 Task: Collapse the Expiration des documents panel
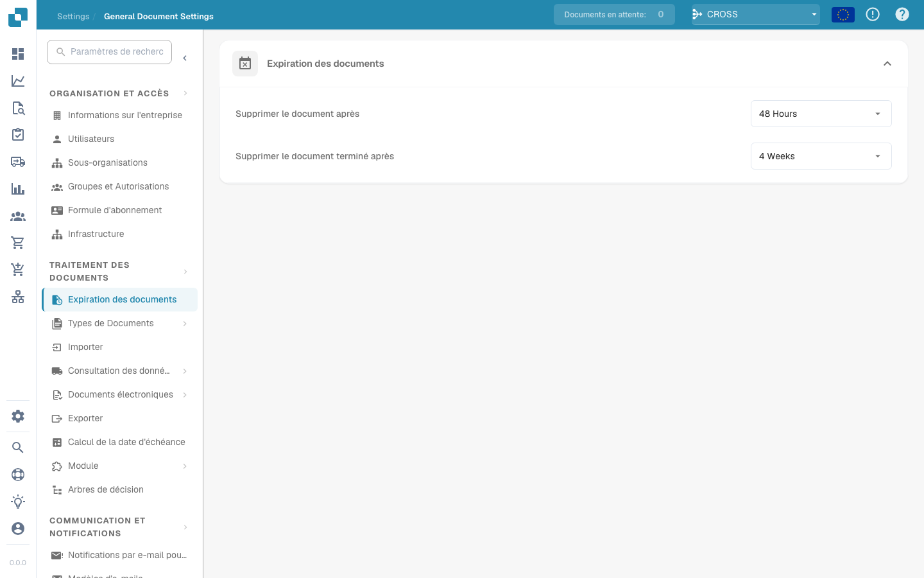[887, 64]
